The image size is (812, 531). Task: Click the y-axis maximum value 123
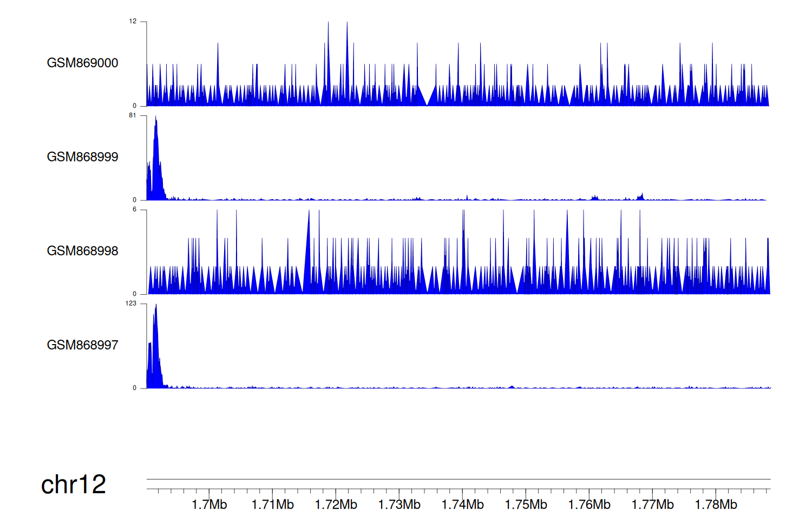coord(131,303)
